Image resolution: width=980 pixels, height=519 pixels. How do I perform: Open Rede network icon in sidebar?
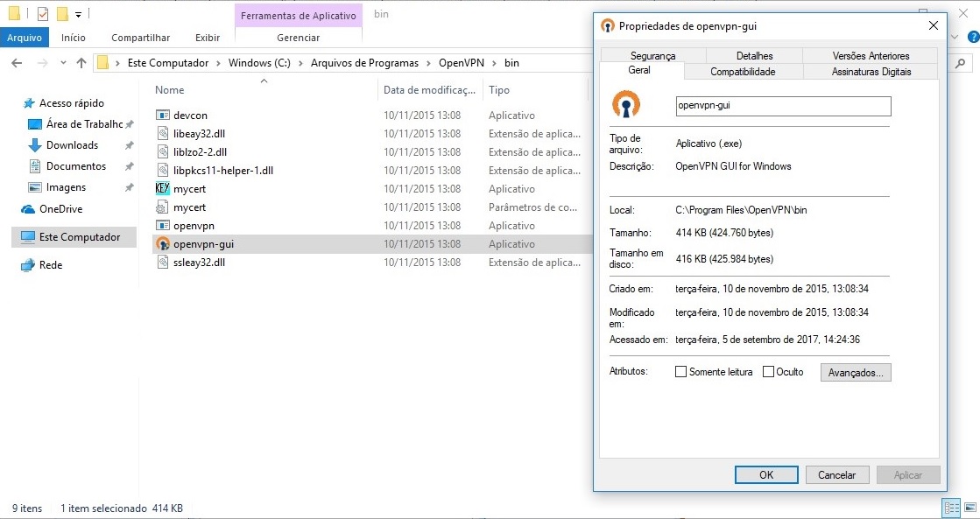[28, 265]
